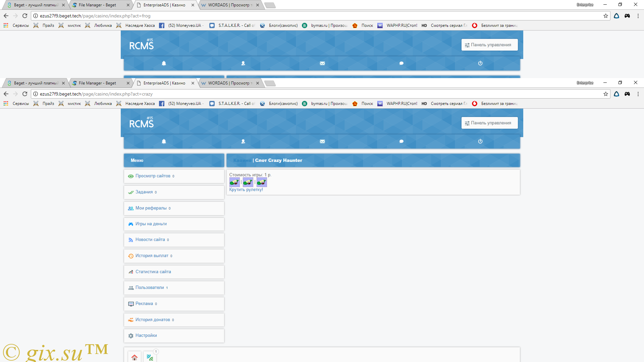
Task: Click the eye icon beside Просмотр сайтов
Action: tap(131, 176)
